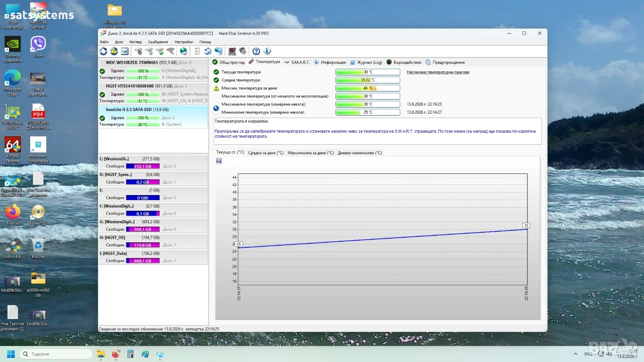This screenshot has height=362, width=644.
Task: Open TechPowerUp GPU-Z desktop shortcut
Action: tap(13, 117)
